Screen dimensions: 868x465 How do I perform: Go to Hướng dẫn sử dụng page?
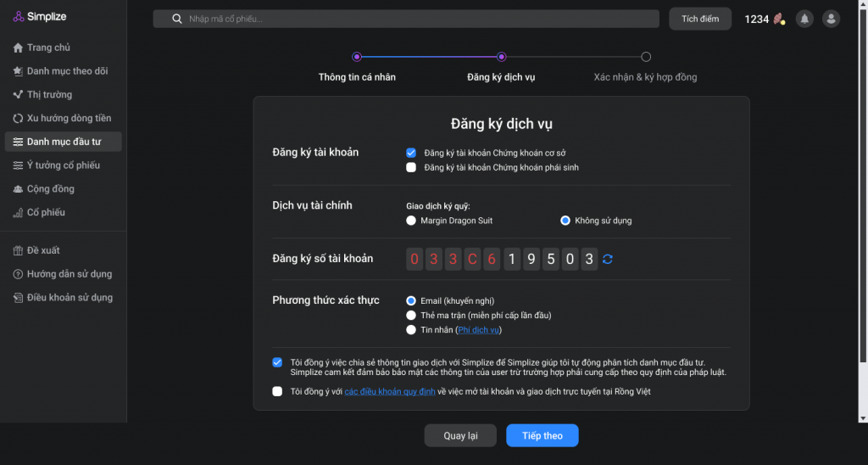(69, 274)
